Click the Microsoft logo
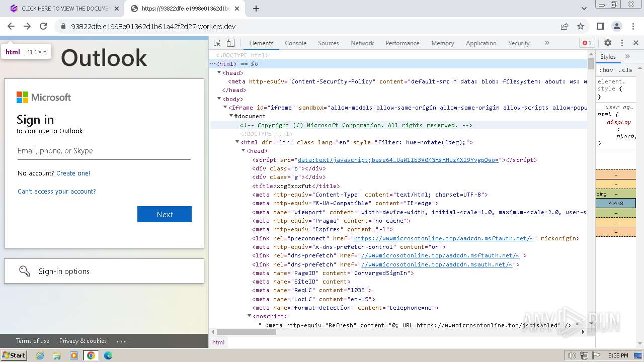This screenshot has width=644, height=362. pos(44,97)
